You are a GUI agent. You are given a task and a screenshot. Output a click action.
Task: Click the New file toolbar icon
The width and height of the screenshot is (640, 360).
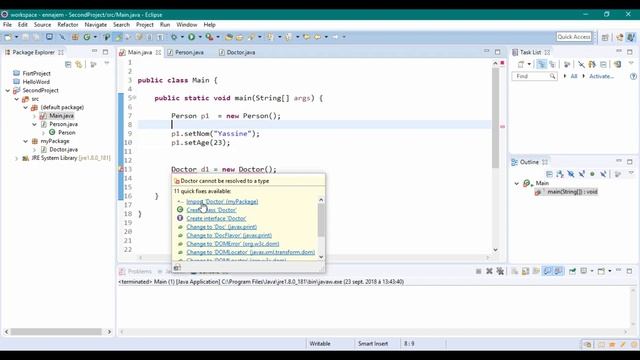8,37
